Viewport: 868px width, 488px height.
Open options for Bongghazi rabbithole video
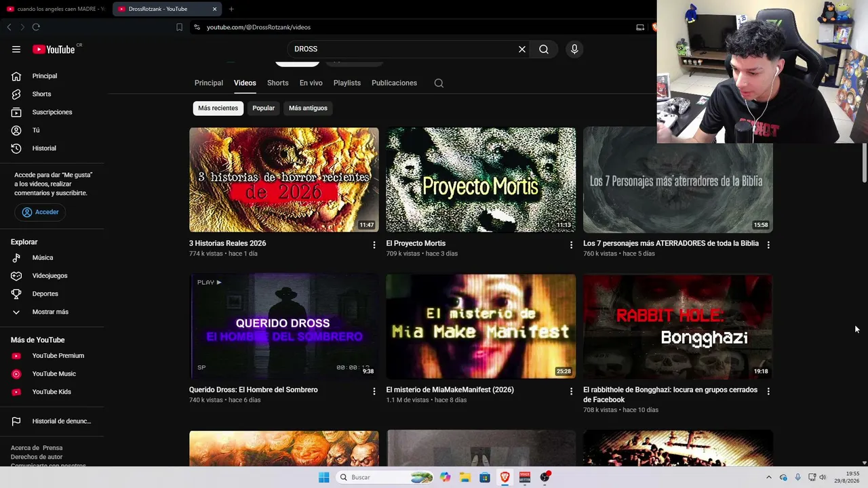coord(768,391)
